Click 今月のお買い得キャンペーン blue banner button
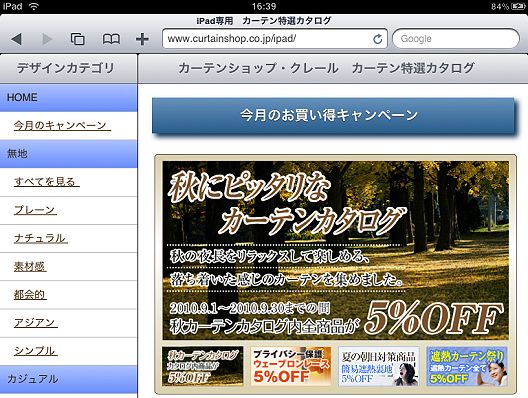 (x=333, y=115)
